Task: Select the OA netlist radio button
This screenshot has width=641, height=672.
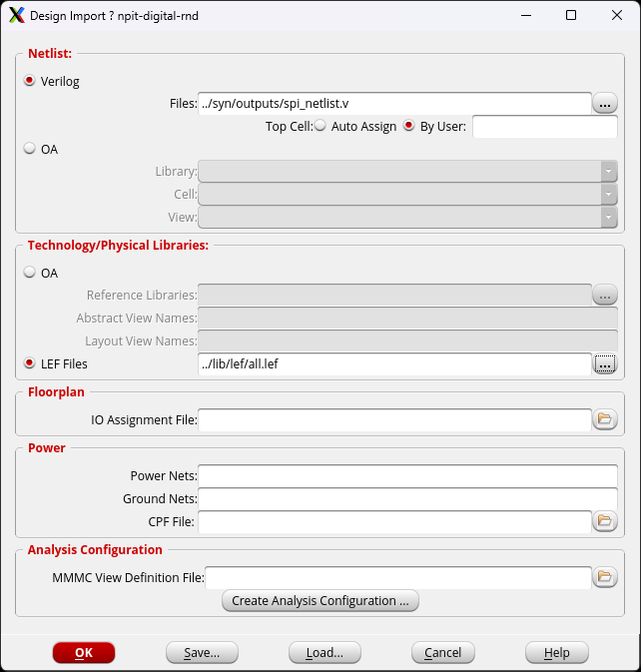Action: click(x=29, y=149)
